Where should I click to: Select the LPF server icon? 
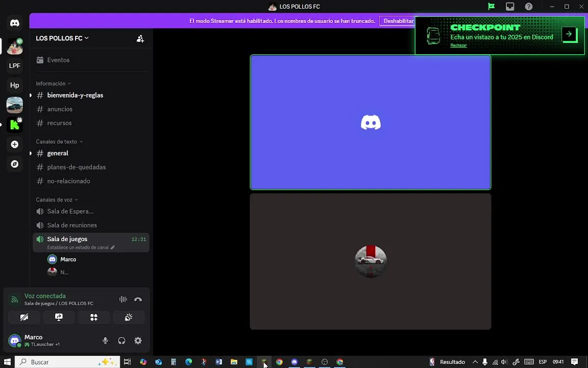click(x=15, y=66)
